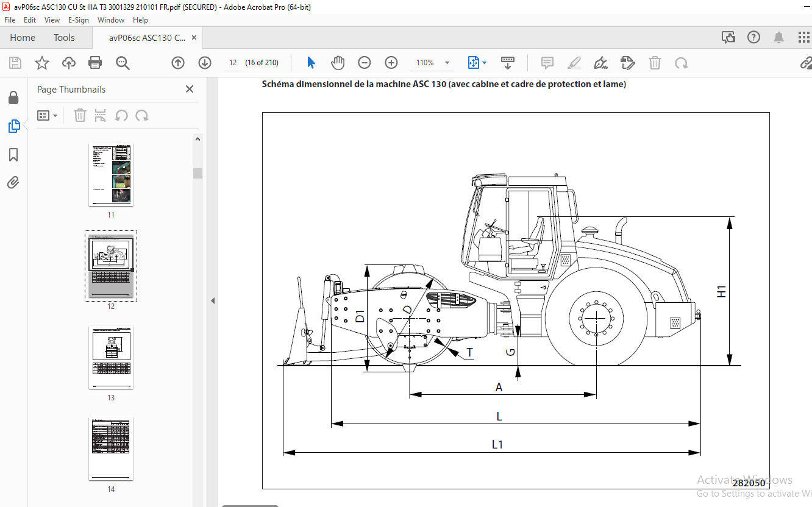Select the arrow Selection tool
Viewport: 812px width, 507px height.
click(x=312, y=63)
